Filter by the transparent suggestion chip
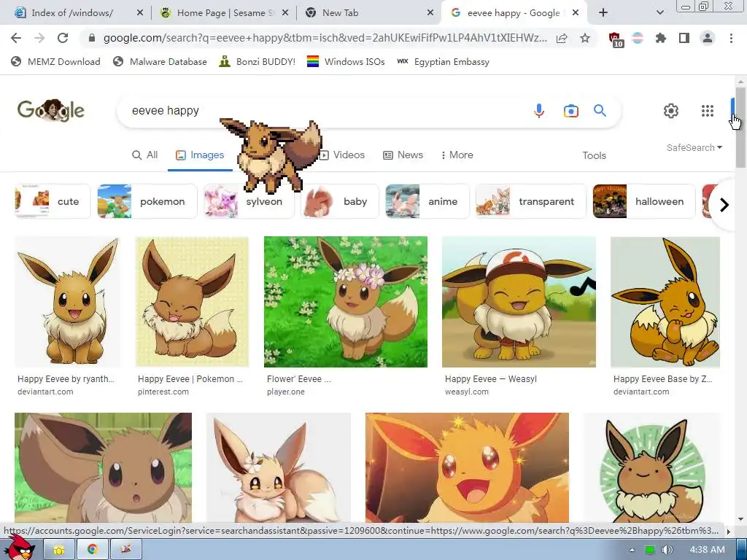 (531, 201)
